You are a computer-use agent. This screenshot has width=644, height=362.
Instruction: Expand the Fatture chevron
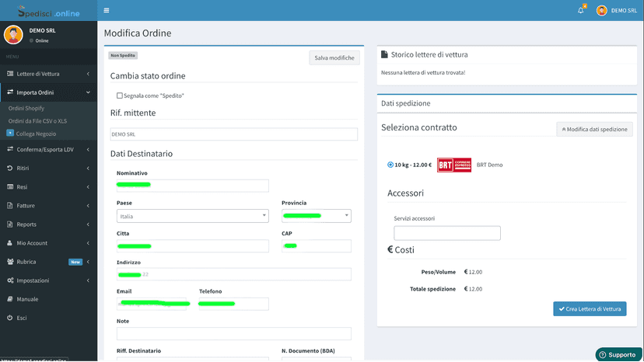tap(88, 206)
